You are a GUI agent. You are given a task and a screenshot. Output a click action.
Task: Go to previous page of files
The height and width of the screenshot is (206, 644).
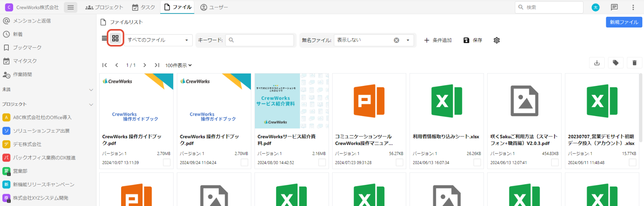(117, 65)
